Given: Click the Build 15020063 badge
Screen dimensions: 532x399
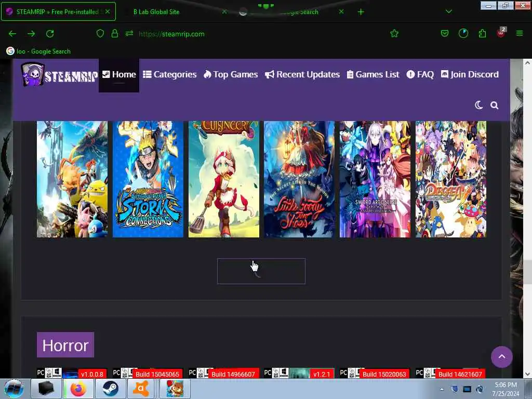Looking at the screenshot, I should point(384,374).
